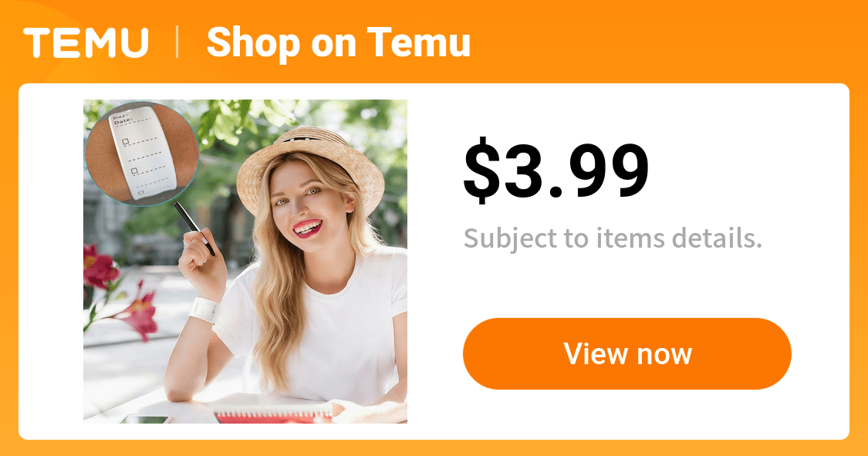Open the product photo of the woman

(245, 262)
